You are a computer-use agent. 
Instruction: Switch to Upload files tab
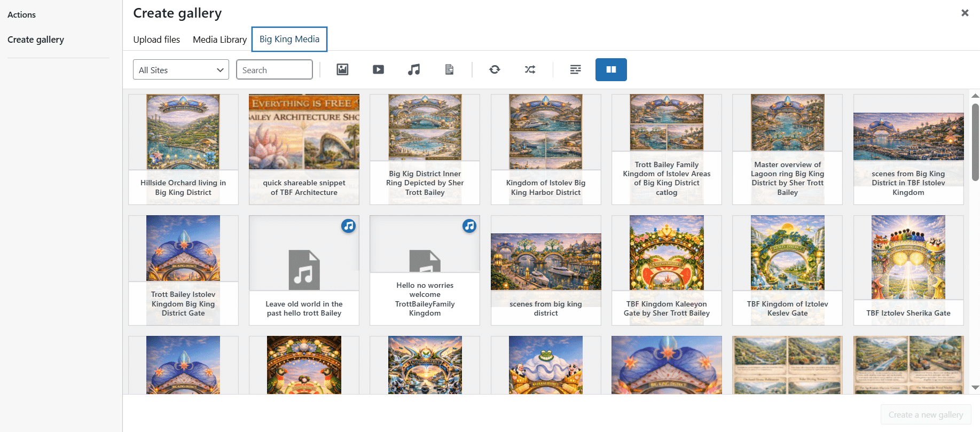(156, 40)
